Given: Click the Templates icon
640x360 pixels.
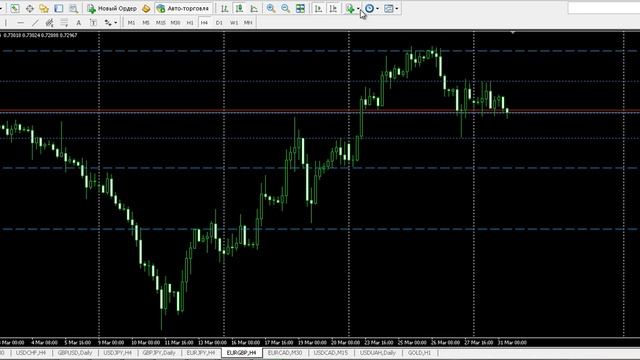Looking at the screenshot, I should (389, 8).
